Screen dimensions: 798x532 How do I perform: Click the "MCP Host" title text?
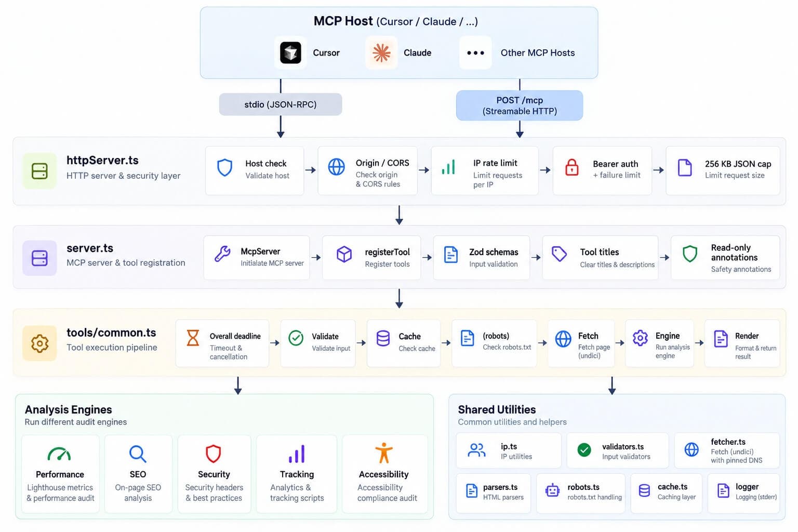(x=343, y=21)
